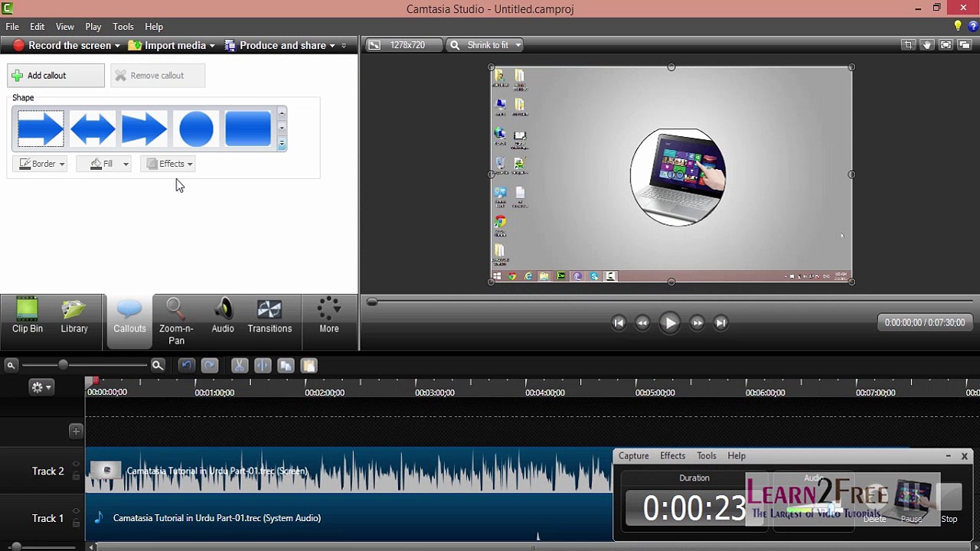Select the blue rectangle callout shape

point(248,129)
